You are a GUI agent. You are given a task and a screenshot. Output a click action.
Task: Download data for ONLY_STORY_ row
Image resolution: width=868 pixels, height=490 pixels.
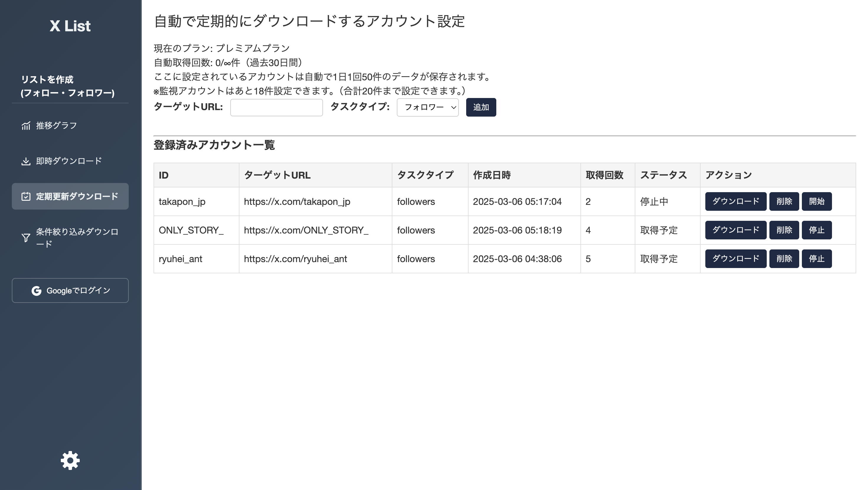click(735, 230)
